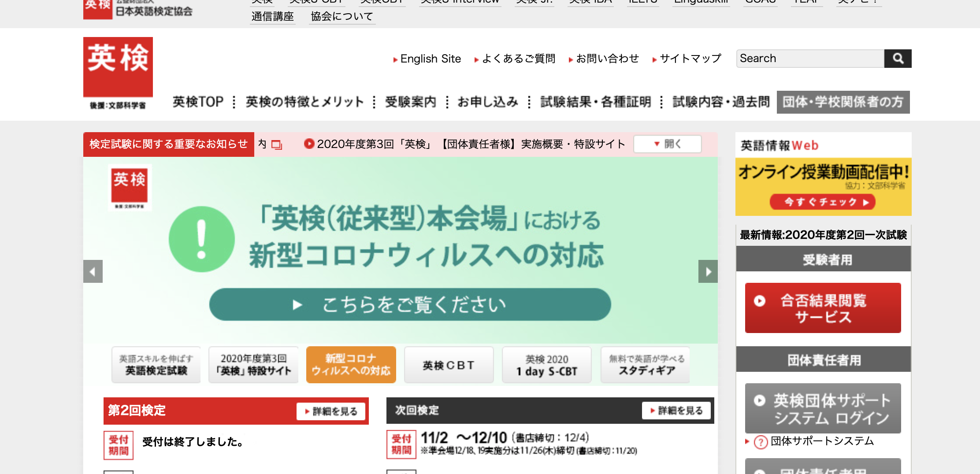Click small 英検 logo inside banner

[x=130, y=188]
